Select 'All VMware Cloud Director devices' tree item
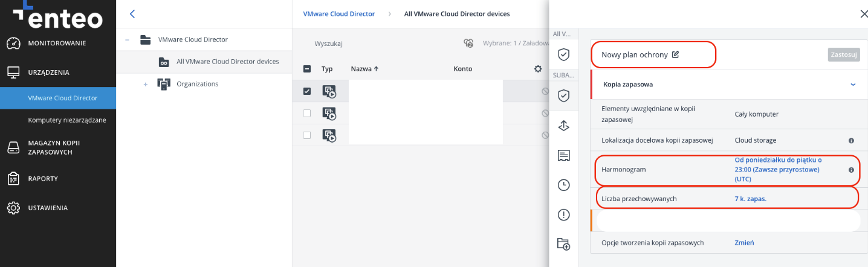Screen dimensions: 868x267 point(228,62)
